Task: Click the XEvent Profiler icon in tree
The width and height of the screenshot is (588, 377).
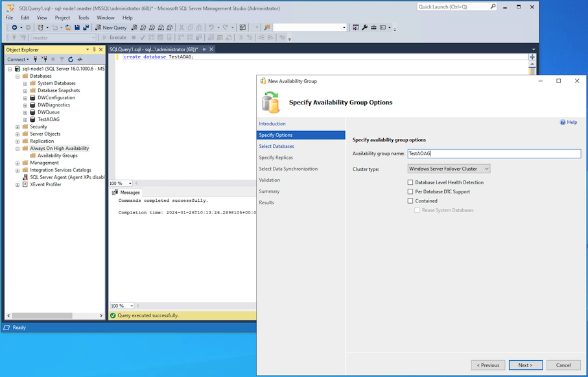Action: pyautogui.click(x=25, y=184)
